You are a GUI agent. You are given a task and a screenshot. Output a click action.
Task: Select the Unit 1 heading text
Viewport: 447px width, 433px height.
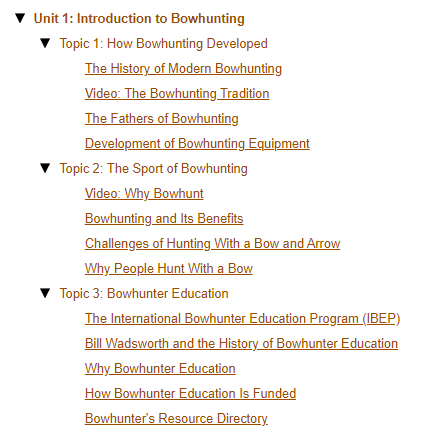tap(139, 18)
